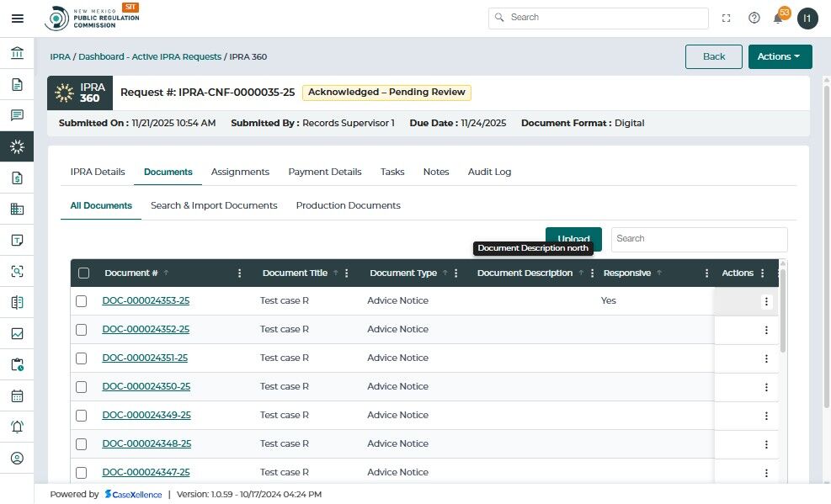Tick the checkbox for DOC-000024350-25

[82, 387]
